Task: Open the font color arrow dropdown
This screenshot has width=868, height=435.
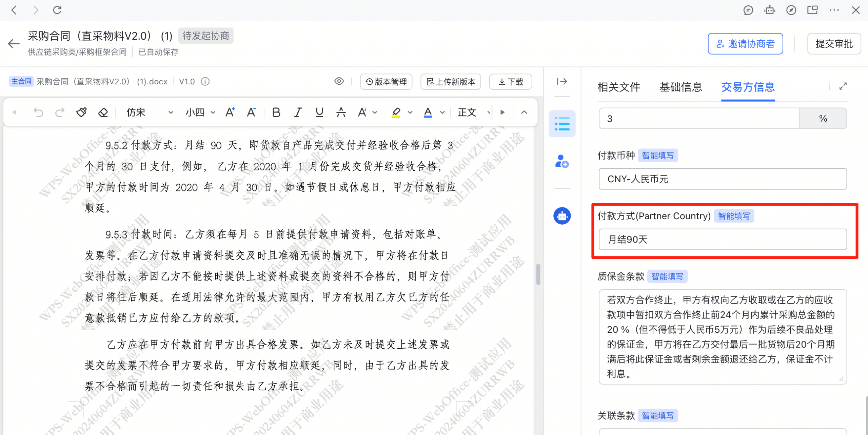Action: coord(442,112)
